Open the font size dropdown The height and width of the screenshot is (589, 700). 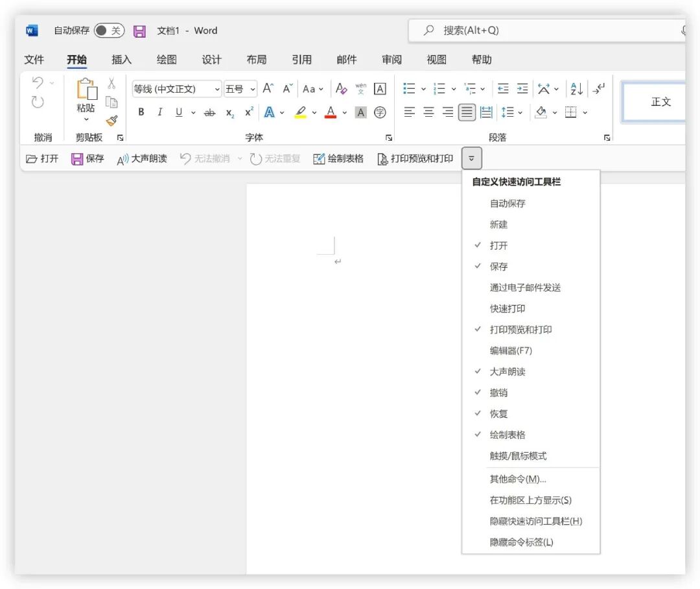[251, 89]
